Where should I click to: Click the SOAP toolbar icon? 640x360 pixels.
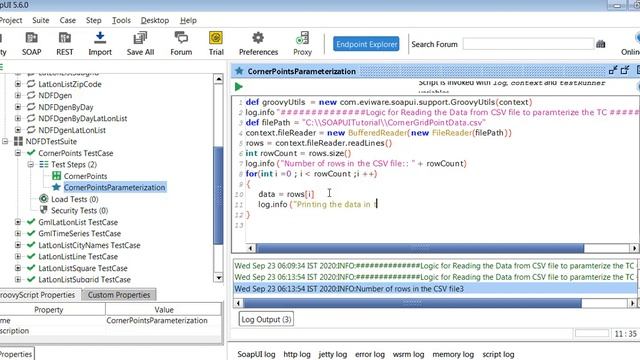(x=31, y=38)
